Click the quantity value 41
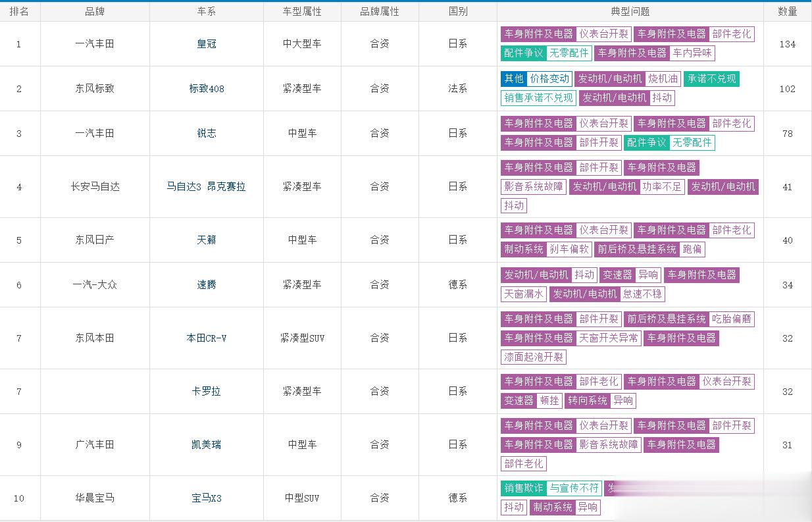Viewport: 812px width, 522px height. [x=788, y=187]
